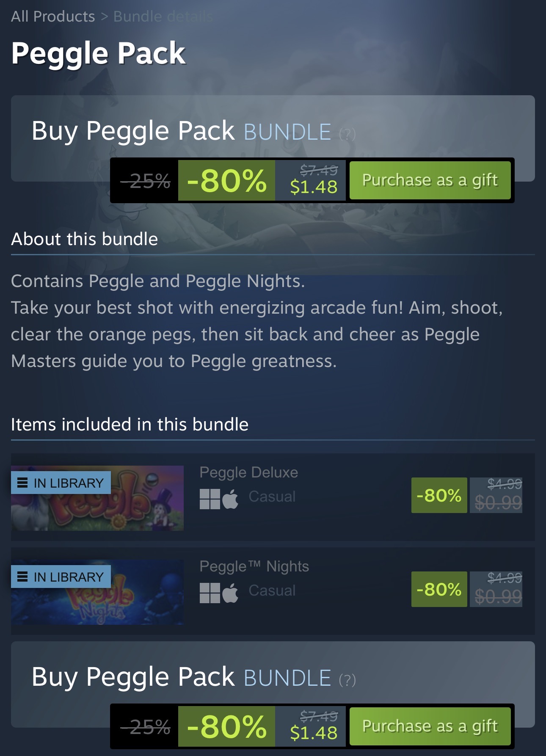Click the Windows icon under Peggle Nights

210,593
